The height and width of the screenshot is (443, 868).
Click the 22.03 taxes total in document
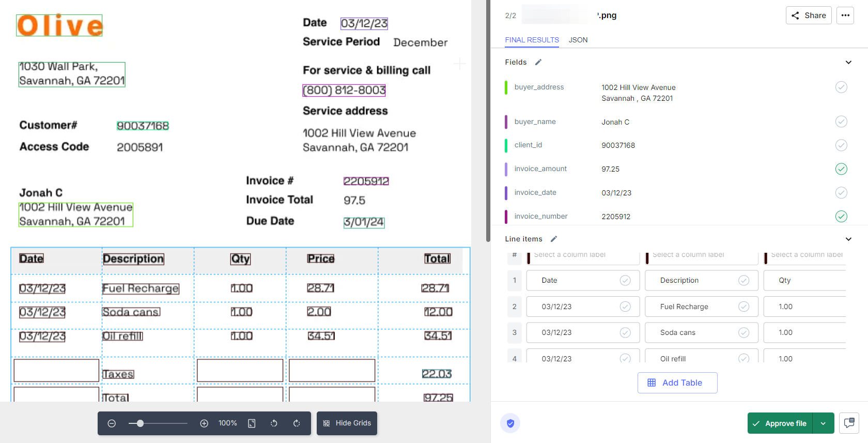tap(437, 374)
